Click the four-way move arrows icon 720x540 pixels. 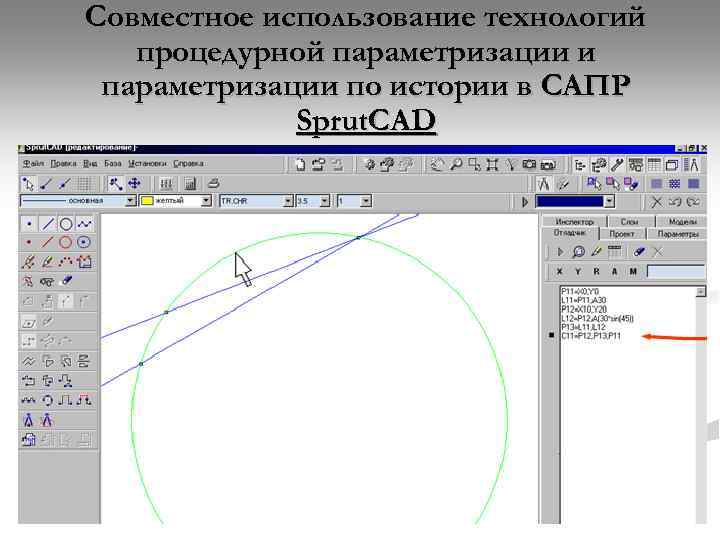[x=134, y=184]
